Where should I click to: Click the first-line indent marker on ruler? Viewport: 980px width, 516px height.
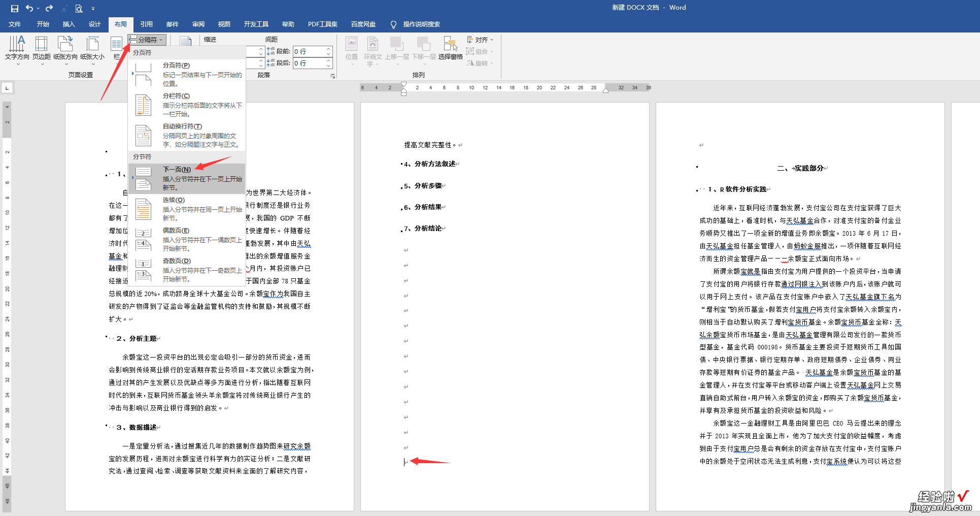[x=403, y=85]
